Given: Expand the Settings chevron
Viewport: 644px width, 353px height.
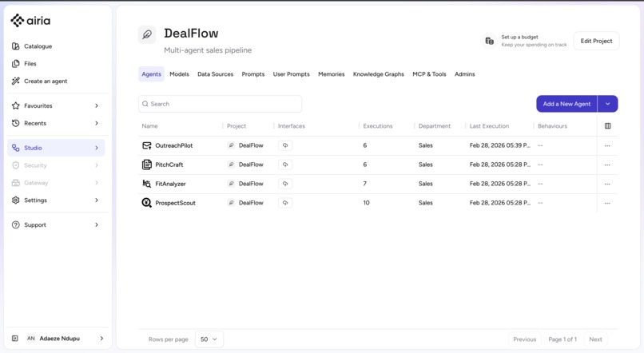Looking at the screenshot, I should [97, 200].
